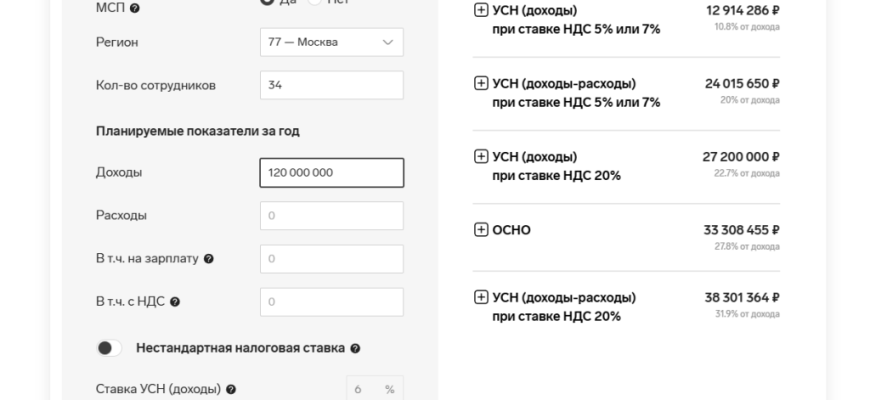This screenshot has width=870, height=400.
Task: Expand УСН (доходы) at НДС 20% row
Action: (x=480, y=157)
